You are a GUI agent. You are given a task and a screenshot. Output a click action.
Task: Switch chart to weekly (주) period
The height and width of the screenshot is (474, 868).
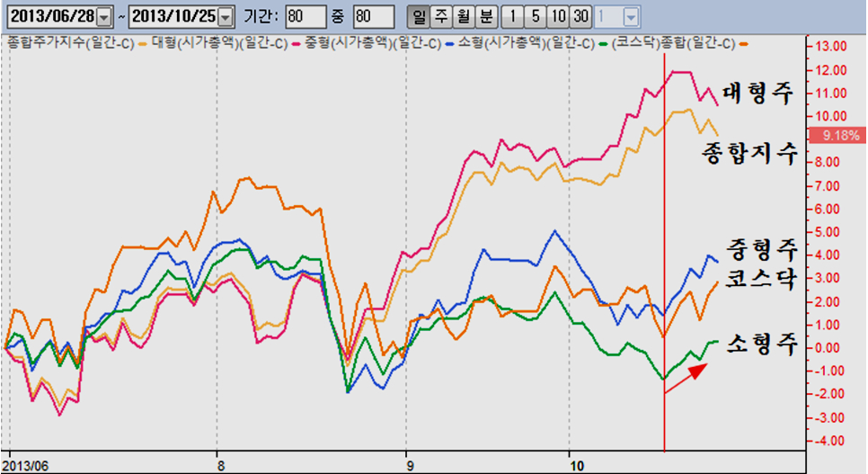point(439,16)
